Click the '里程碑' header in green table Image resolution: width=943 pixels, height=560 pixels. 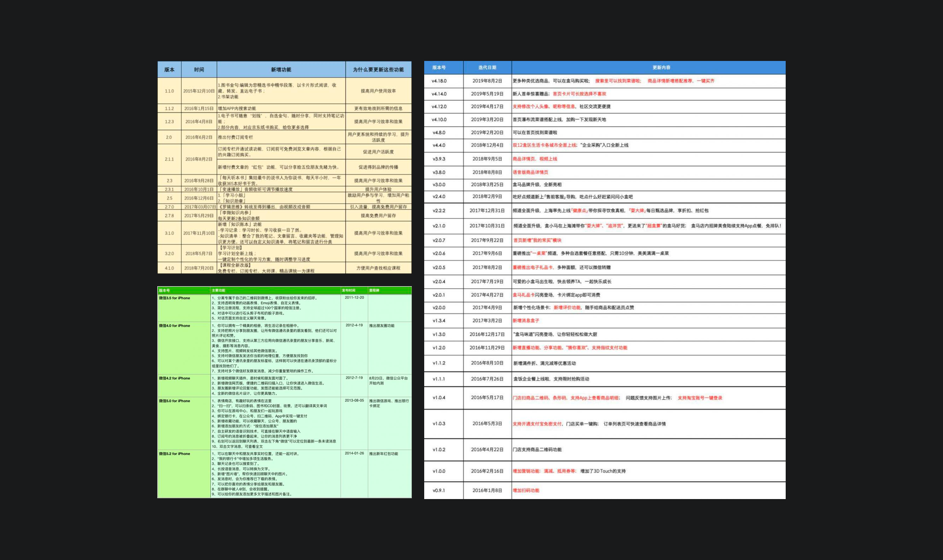tap(374, 290)
